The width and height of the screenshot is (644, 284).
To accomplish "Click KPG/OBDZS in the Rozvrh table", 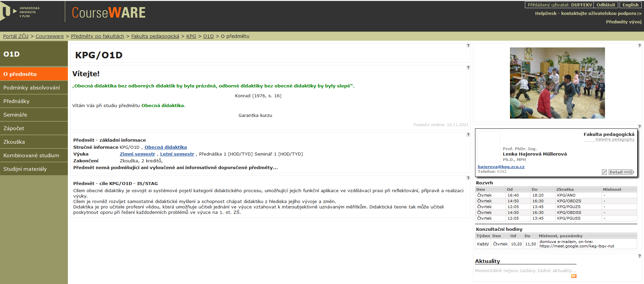I will coord(569,201).
